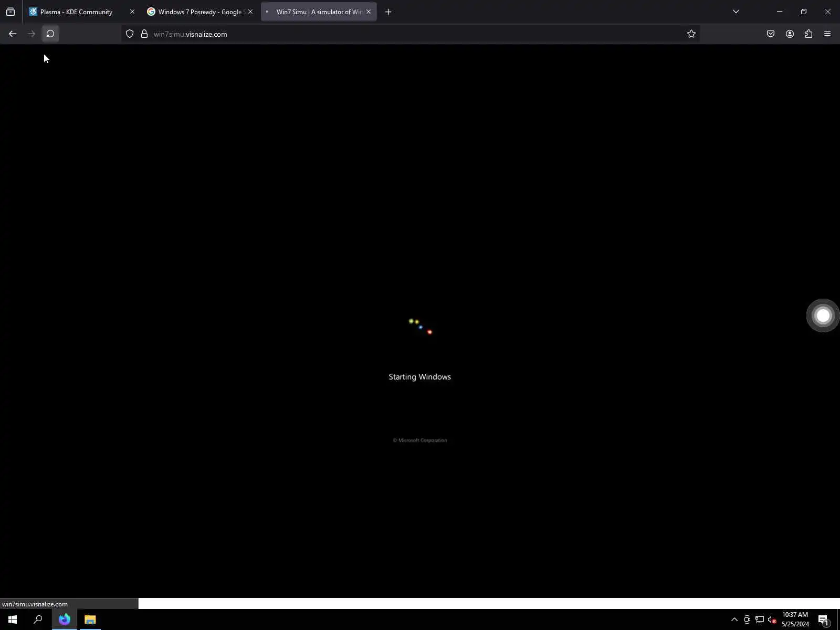840x630 pixels.
Task: Minimize the Firefox window
Action: click(x=780, y=12)
